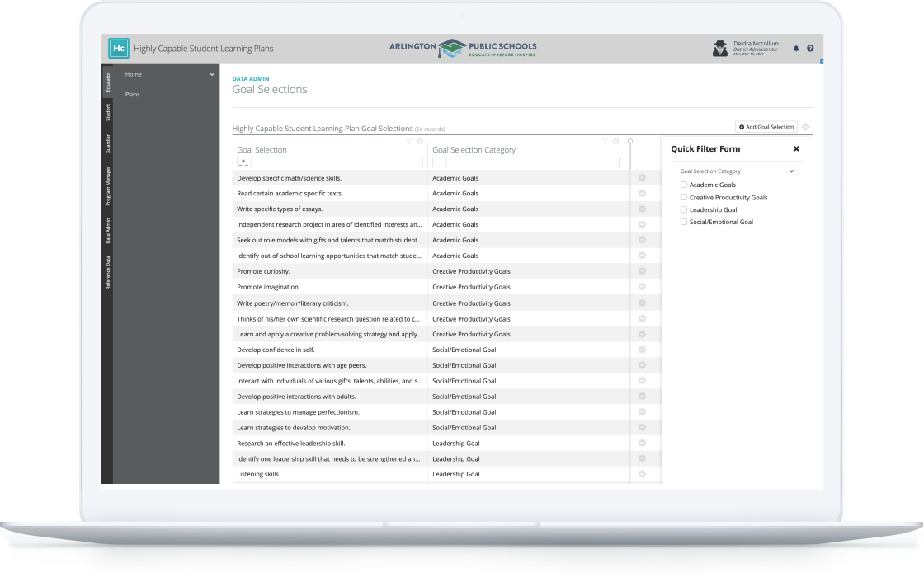Select the Program Manager vertical tab

(107, 185)
